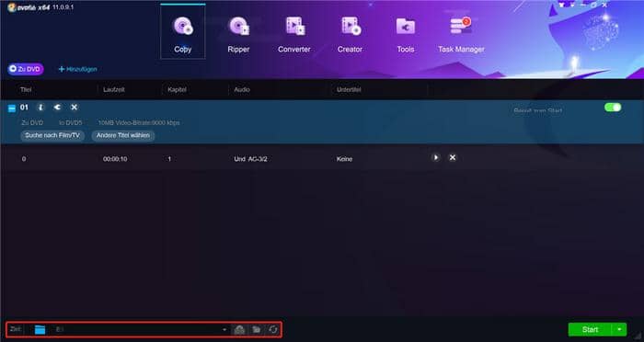This screenshot has height=342, width=644.
Task: Click the share icon on task 01
Action: coord(57,108)
